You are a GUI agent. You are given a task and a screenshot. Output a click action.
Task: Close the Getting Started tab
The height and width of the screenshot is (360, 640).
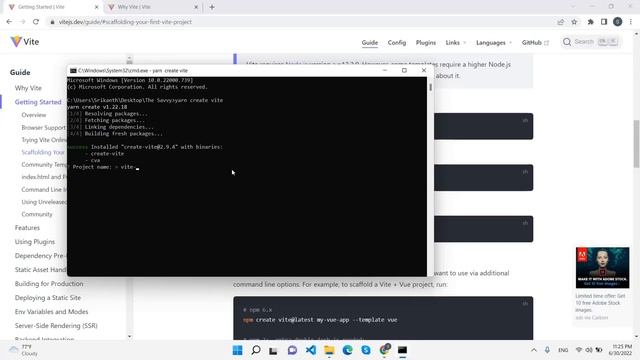tap(96, 7)
